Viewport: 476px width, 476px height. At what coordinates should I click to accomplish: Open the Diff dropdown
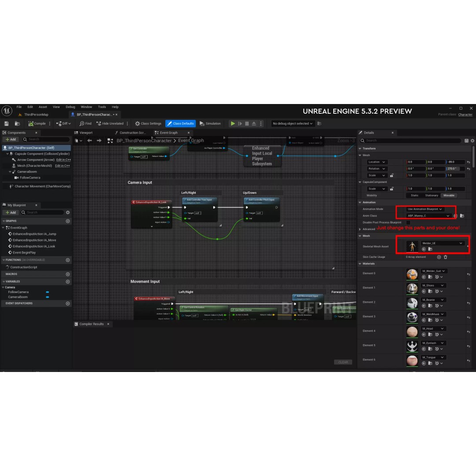[63, 123]
